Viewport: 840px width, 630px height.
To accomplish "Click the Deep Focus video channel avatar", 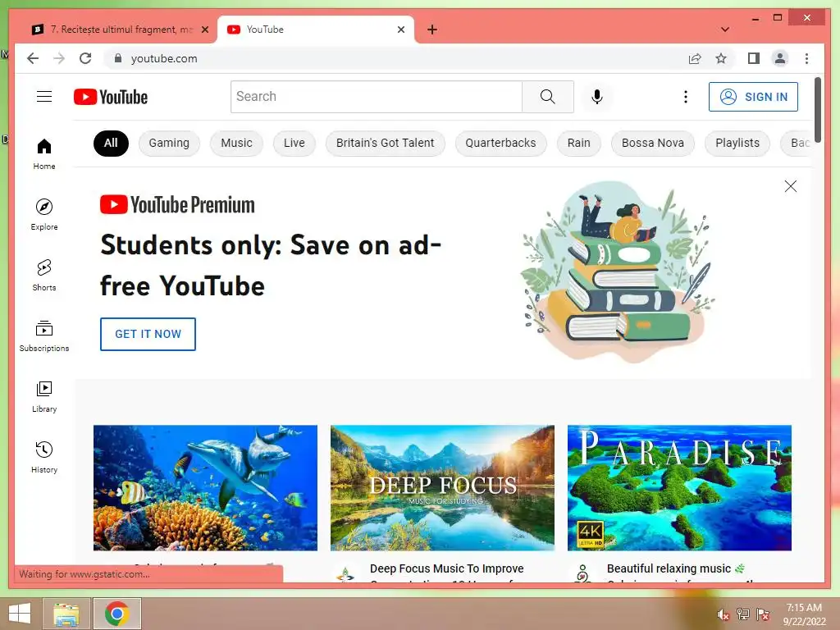I will click(345, 574).
